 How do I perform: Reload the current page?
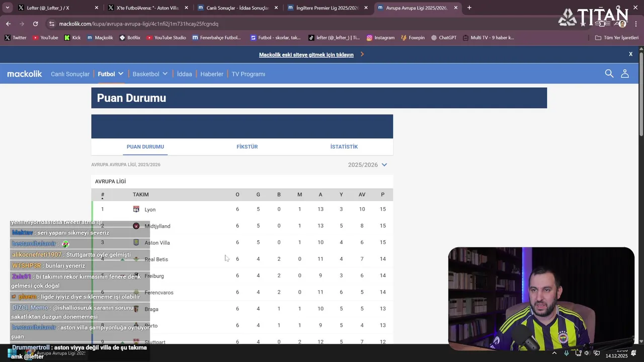pyautogui.click(x=35, y=24)
